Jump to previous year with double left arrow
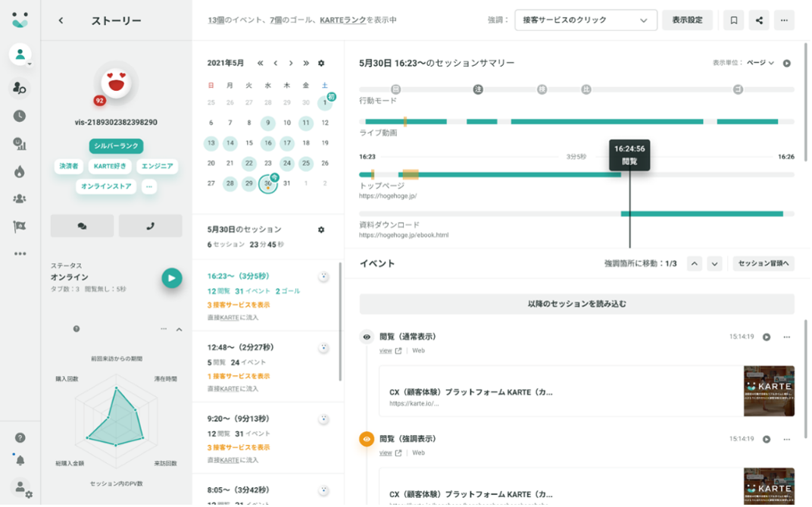The height and width of the screenshot is (507, 812). pyautogui.click(x=260, y=63)
